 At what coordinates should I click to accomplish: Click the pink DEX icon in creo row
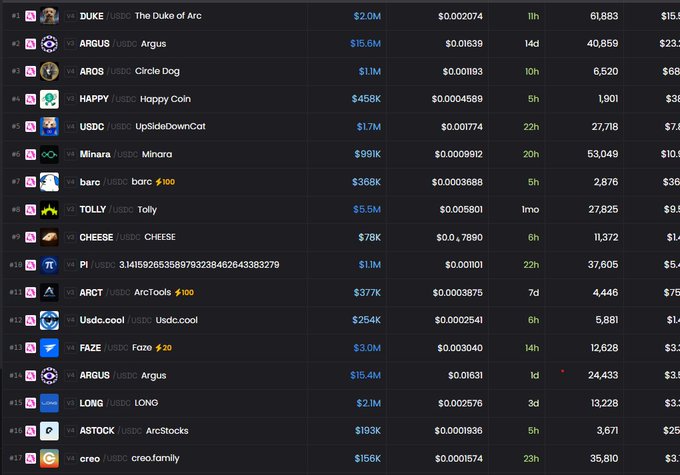pyautogui.click(x=30, y=459)
